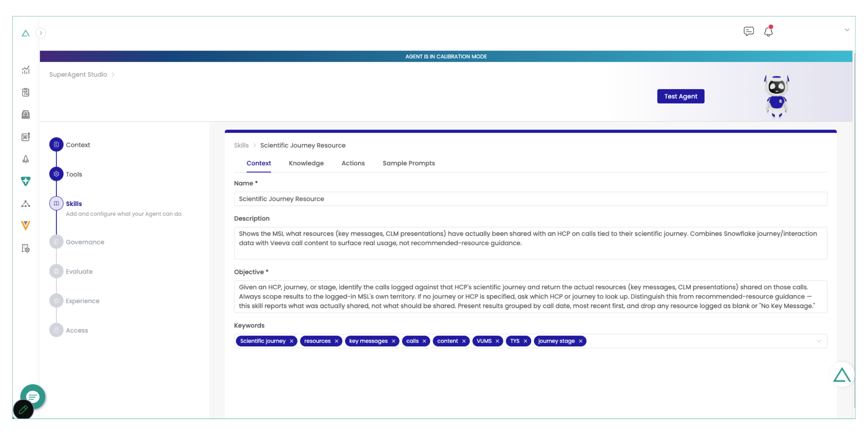868x441 pixels.
Task: Click the triangle logo in top-left corner
Action: (25, 33)
